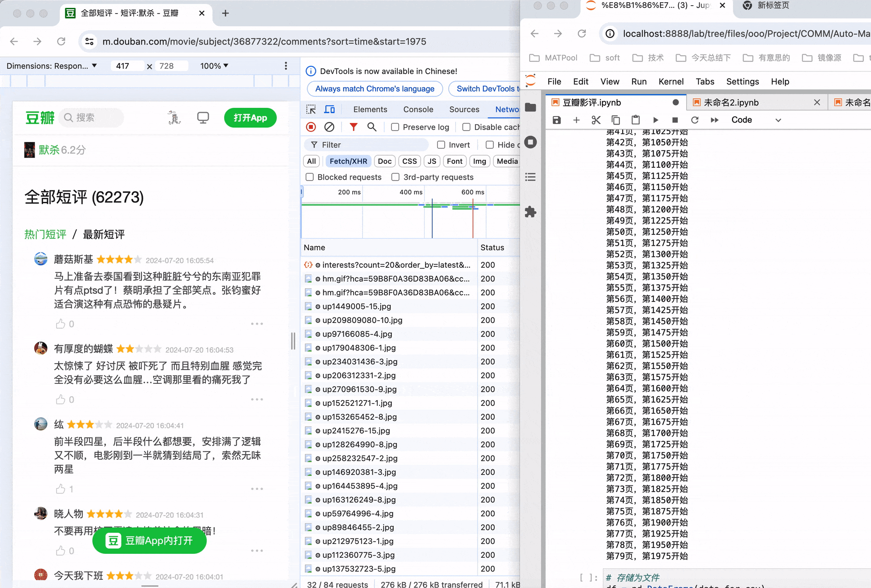Open the Kernel menu in JupyterLab
Viewport: 871px width, 588px height.
[x=670, y=81]
